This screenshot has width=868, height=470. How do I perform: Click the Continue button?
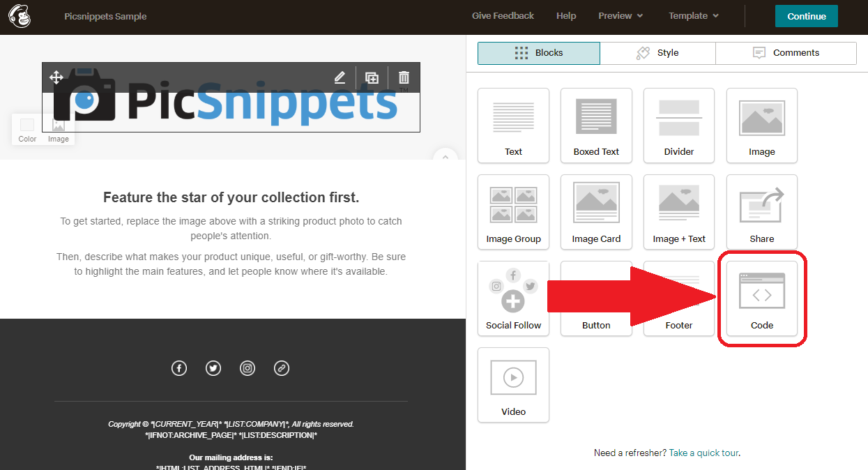click(x=807, y=16)
